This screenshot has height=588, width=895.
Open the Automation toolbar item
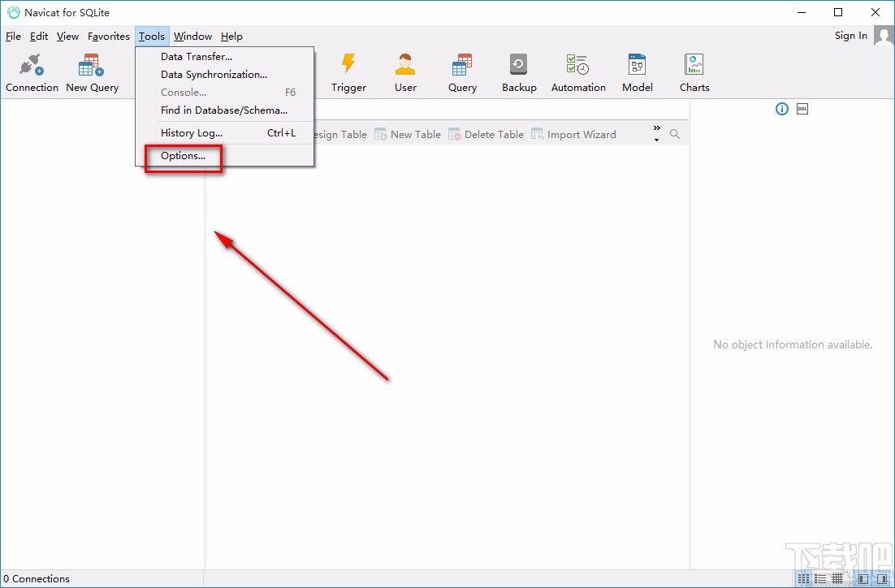tap(578, 72)
